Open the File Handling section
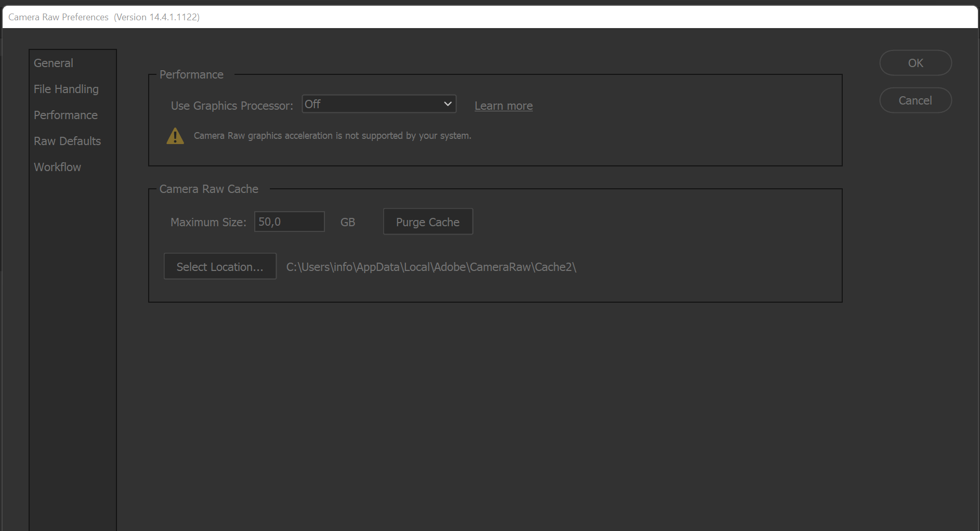 66,88
